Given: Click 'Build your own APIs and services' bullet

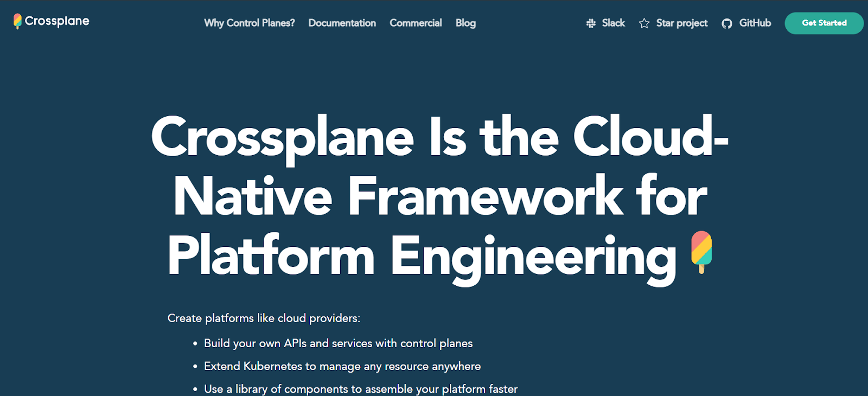Looking at the screenshot, I should (x=338, y=343).
